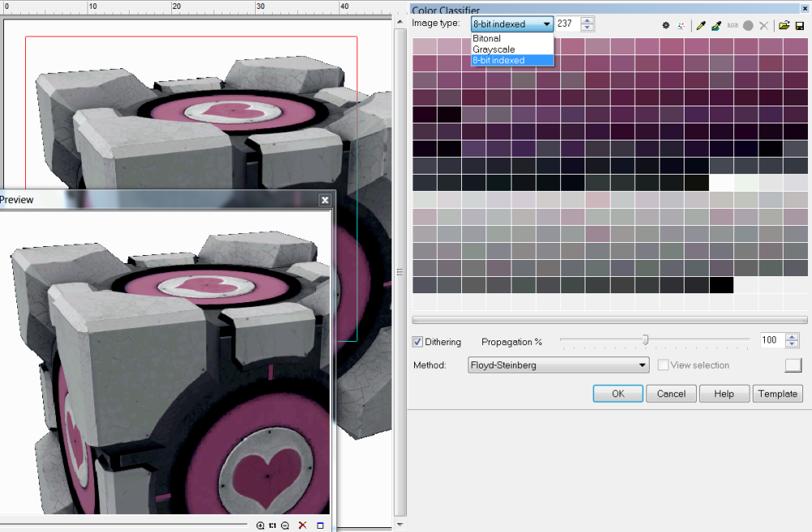
Task: Close the Preview window
Action: pyautogui.click(x=325, y=200)
